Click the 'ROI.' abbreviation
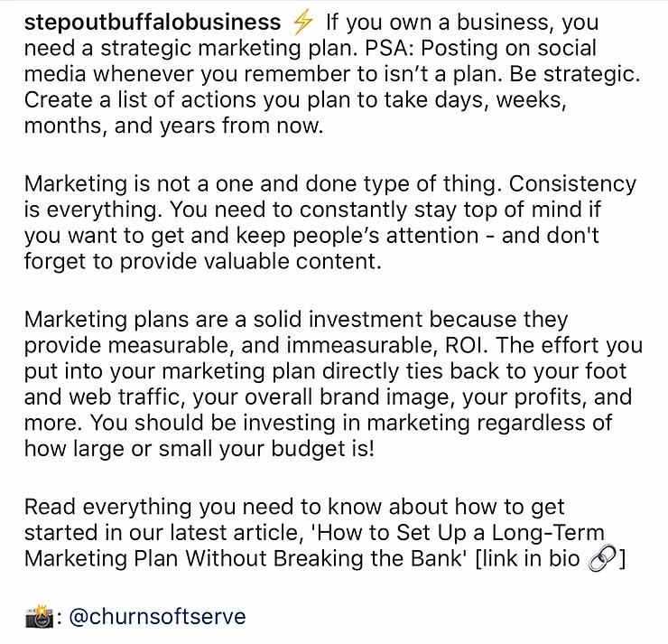Image resolution: width=668 pixels, height=644 pixels. pos(466,345)
